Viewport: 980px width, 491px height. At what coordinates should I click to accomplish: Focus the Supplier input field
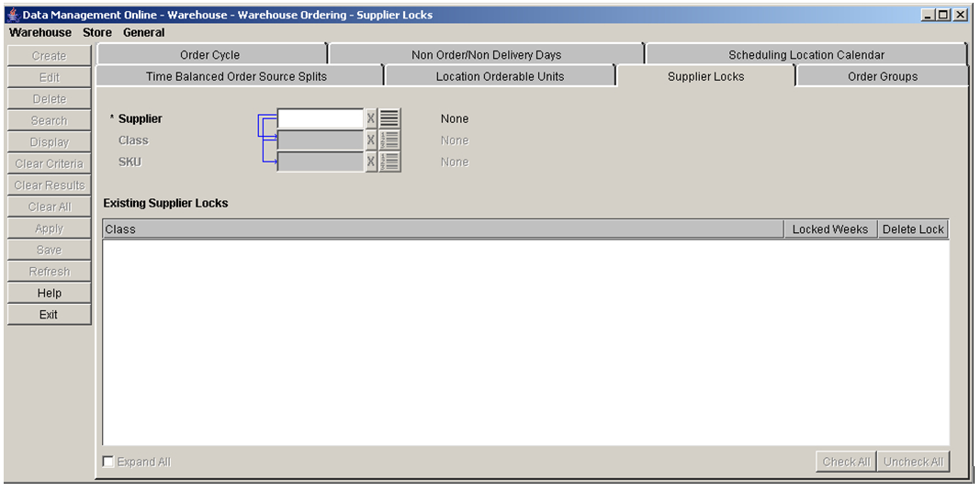click(320, 118)
